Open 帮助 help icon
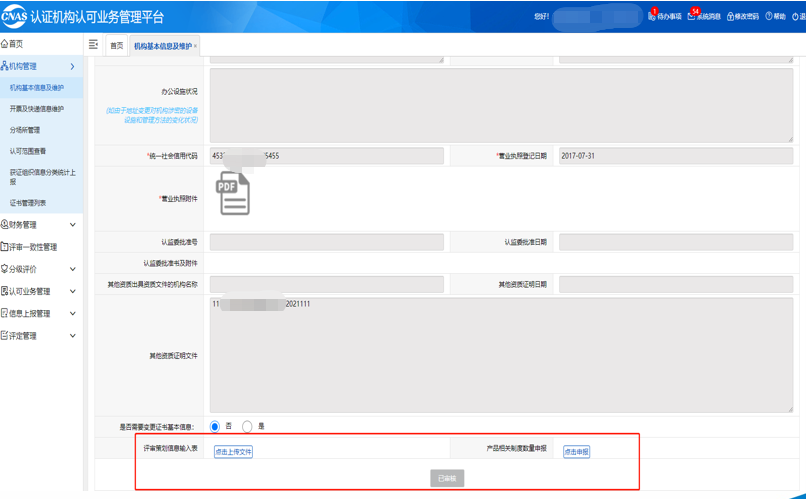This screenshot has height=499, width=806. coord(769,16)
